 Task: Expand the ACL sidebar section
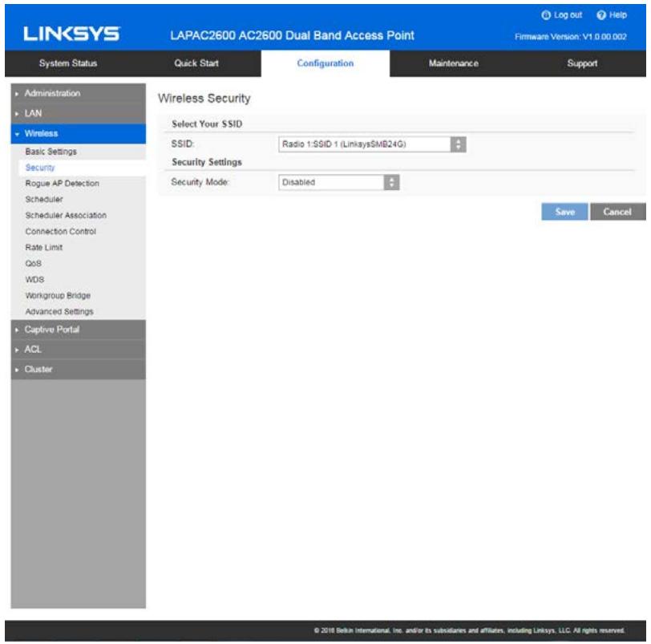[78, 350]
